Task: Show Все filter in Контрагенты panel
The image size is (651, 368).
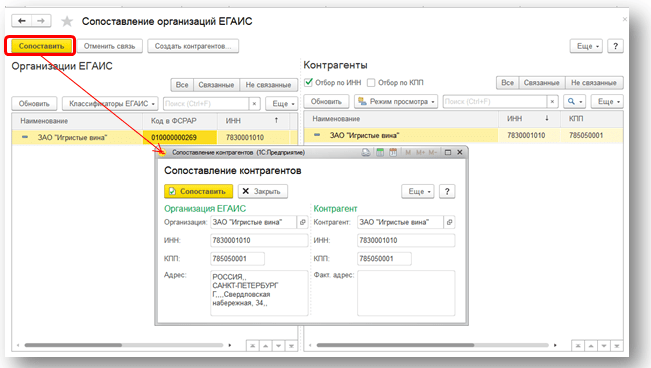Action: click(507, 83)
